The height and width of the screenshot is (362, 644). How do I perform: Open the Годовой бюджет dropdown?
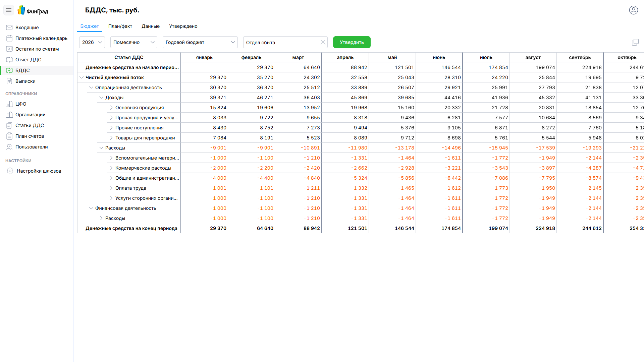coord(200,42)
